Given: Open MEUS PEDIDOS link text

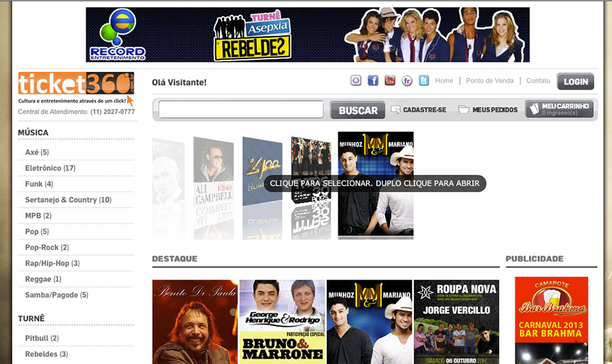Looking at the screenshot, I should 495,110.
